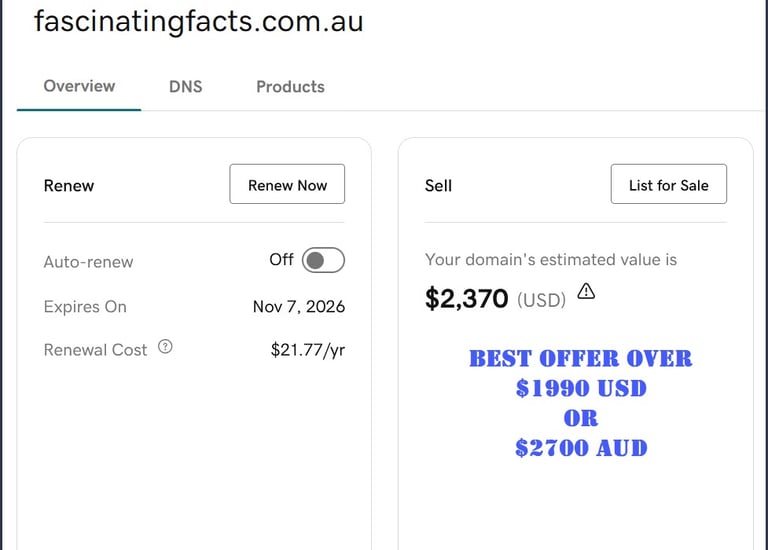768x550 pixels.
Task: Click the $2,370 estimated value amount
Action: tap(466, 299)
